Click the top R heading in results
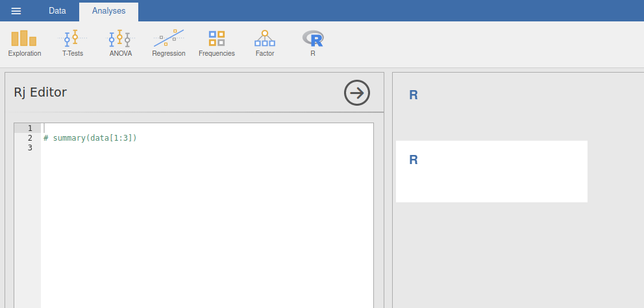 (x=414, y=95)
